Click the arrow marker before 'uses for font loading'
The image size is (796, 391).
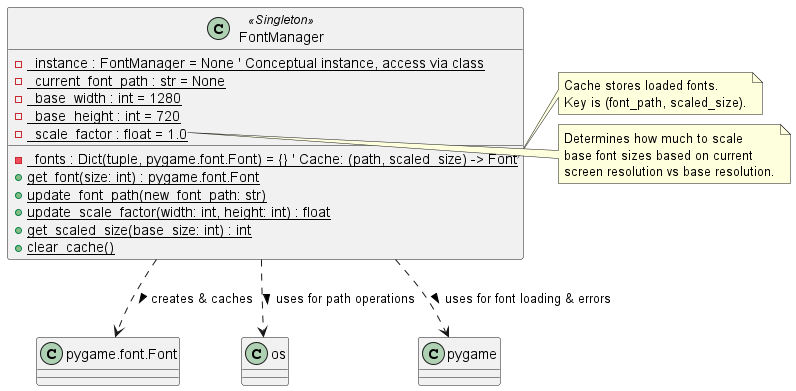[x=435, y=299]
